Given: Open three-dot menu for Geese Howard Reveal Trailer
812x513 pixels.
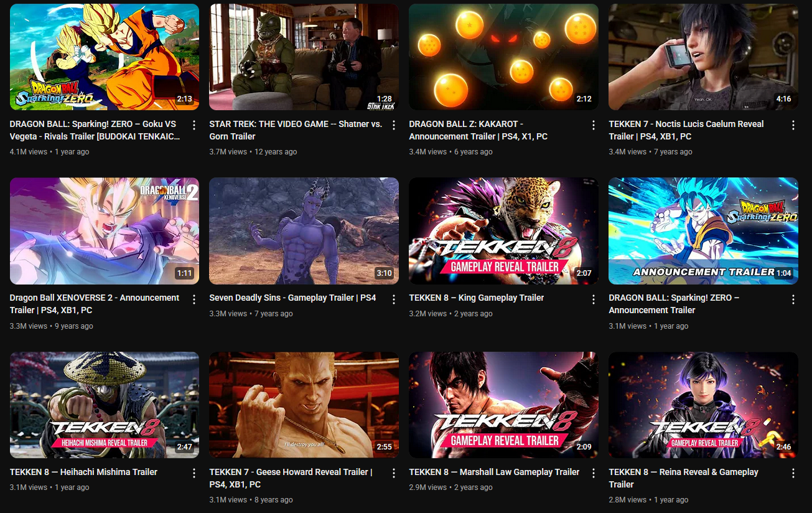Looking at the screenshot, I should click(x=393, y=473).
